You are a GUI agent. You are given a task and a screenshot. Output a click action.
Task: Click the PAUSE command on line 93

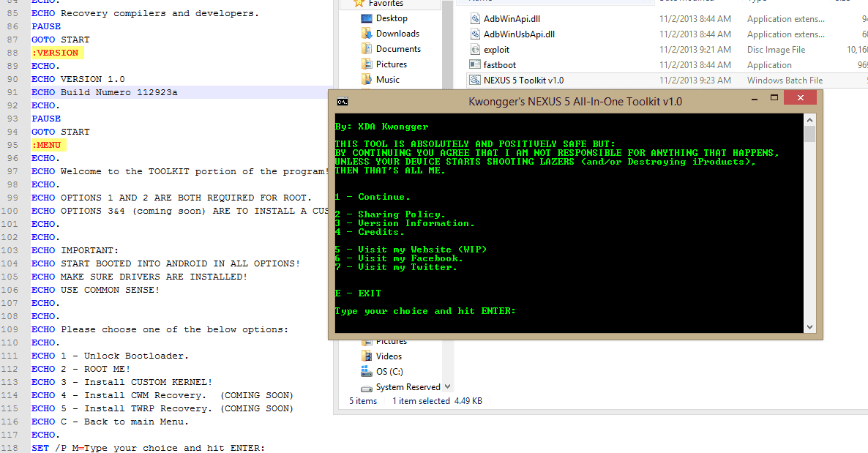46,119
